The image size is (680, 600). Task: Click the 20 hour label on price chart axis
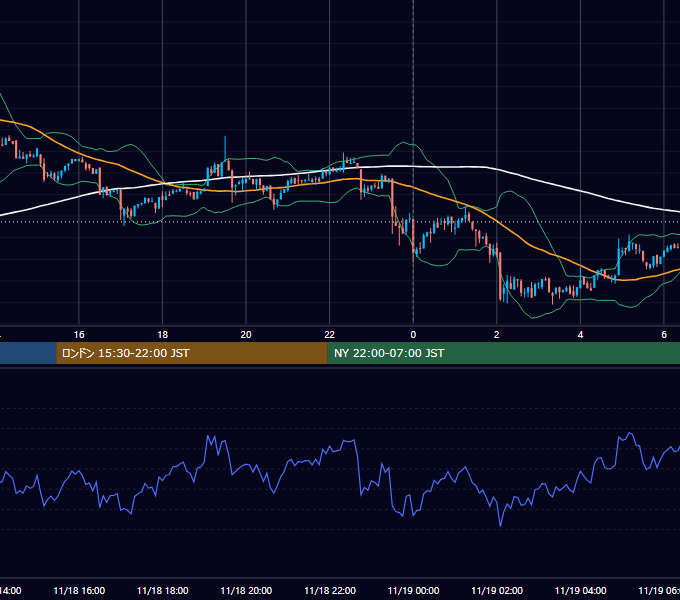click(246, 335)
